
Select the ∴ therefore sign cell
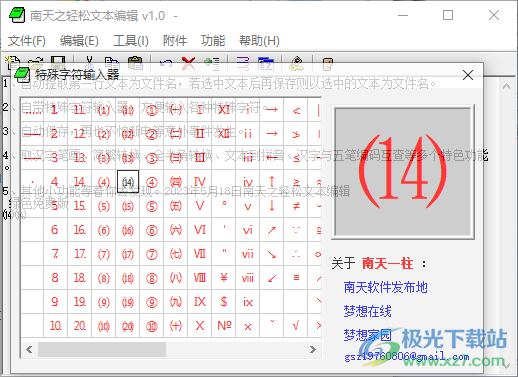296,254
